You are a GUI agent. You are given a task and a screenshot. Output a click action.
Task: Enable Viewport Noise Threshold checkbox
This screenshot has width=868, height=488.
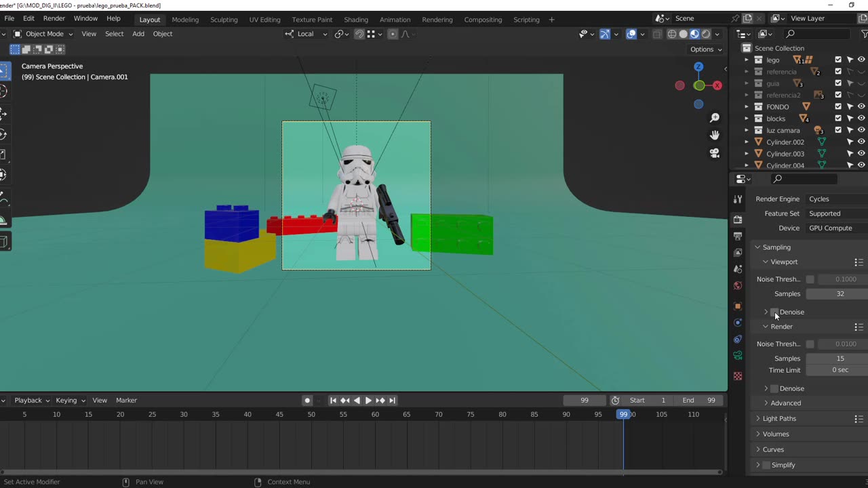click(810, 279)
